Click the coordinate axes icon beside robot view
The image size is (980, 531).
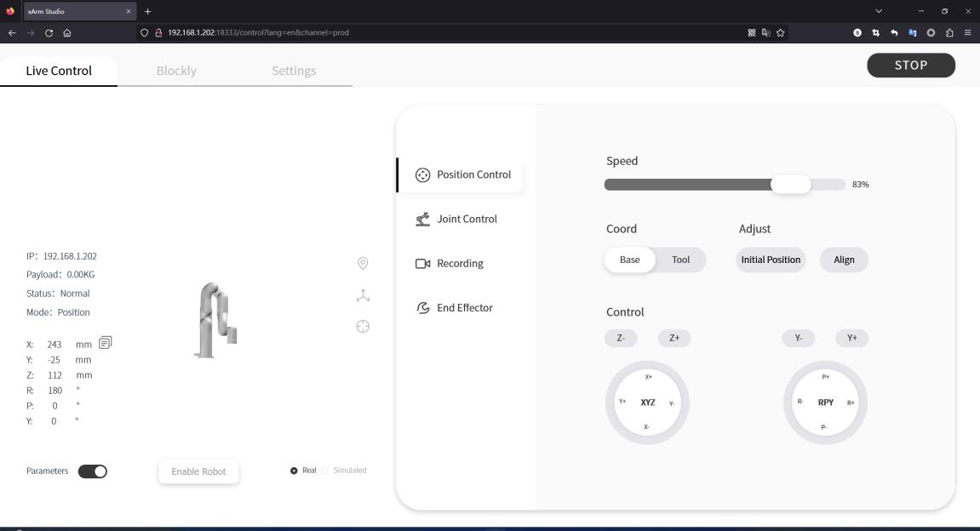[363, 295]
